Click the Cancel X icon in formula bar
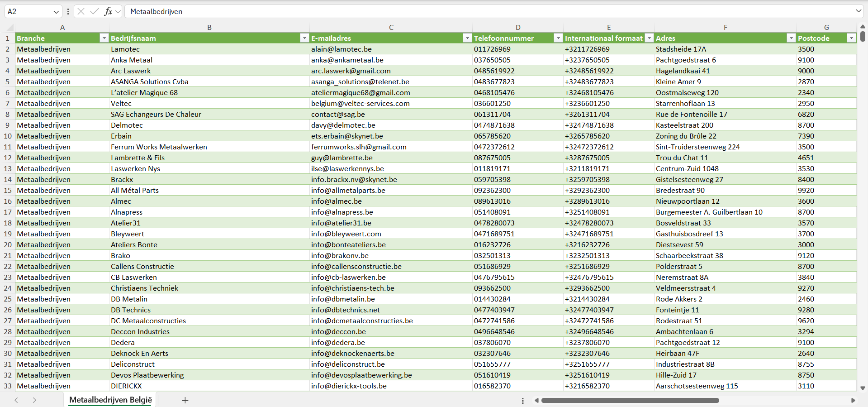 pos(81,11)
